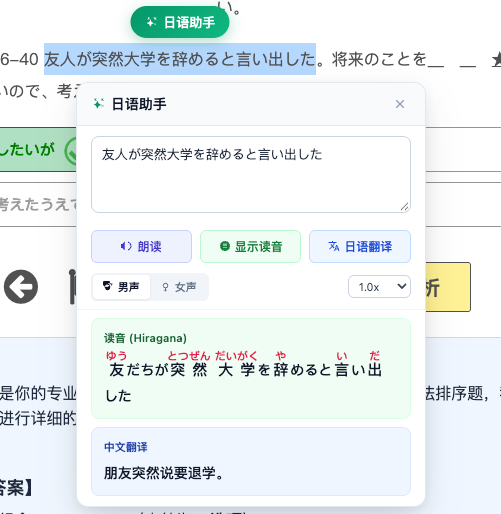
Task: Close the 日语助手 popup panel
Action: pyautogui.click(x=400, y=104)
